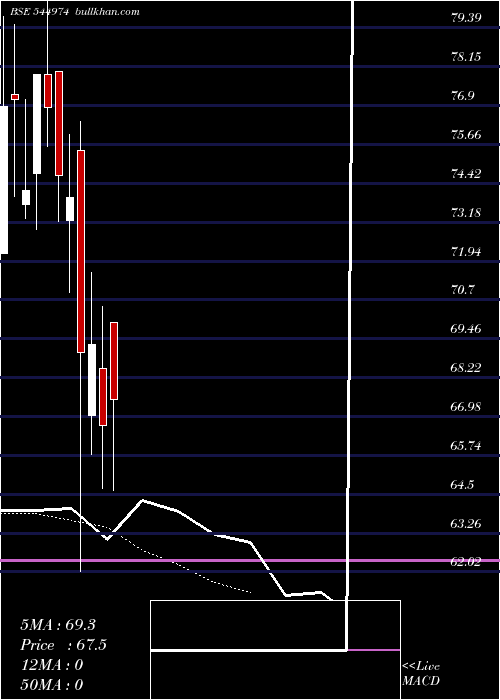Click the 78.15 price axis label
500x700 pixels.
pyautogui.click(x=466, y=57)
